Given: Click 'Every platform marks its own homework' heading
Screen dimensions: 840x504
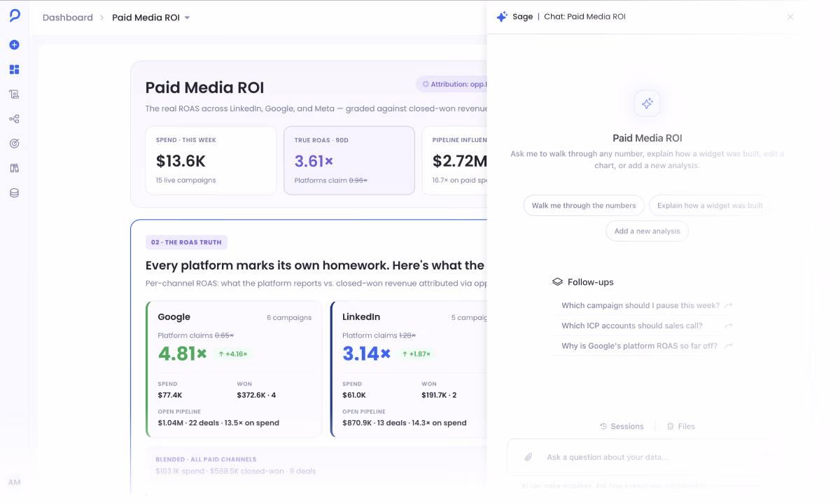Looking at the screenshot, I should click(x=315, y=265).
